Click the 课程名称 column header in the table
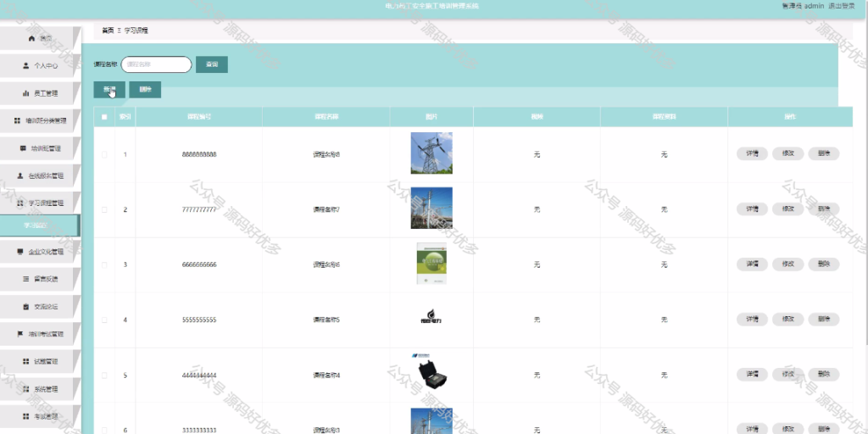The image size is (868, 434). click(x=326, y=117)
